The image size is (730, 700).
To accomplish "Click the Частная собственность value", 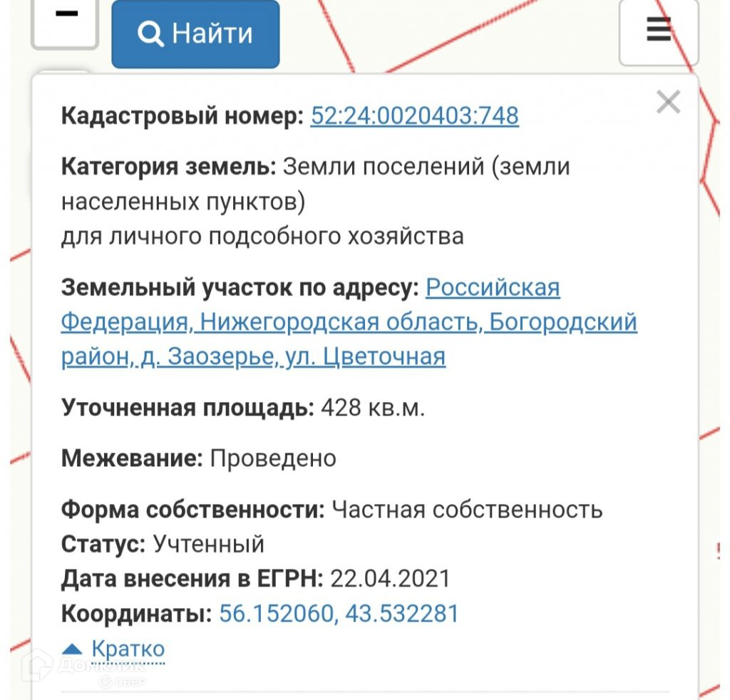I will pyautogui.click(x=468, y=510).
